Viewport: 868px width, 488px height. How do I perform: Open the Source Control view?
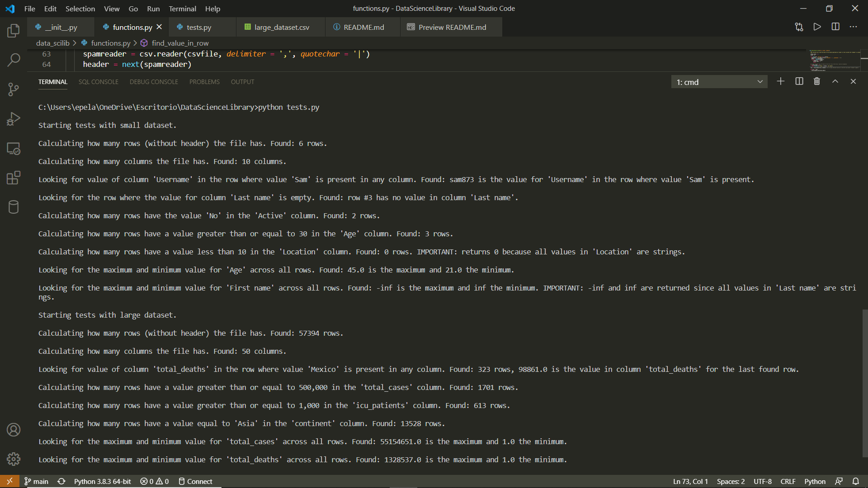pos(14,89)
